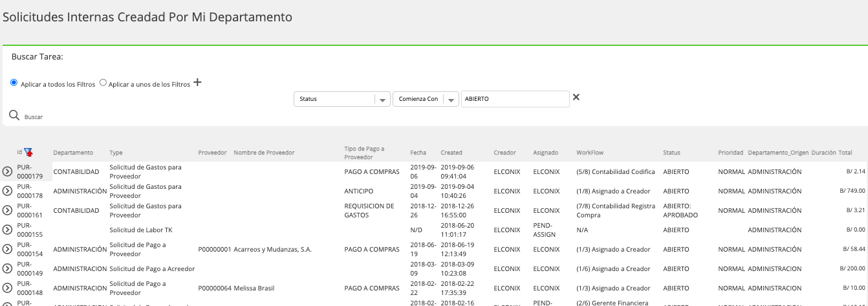Click '(1/6) Asignado a Creador' workflow cell

click(613, 268)
